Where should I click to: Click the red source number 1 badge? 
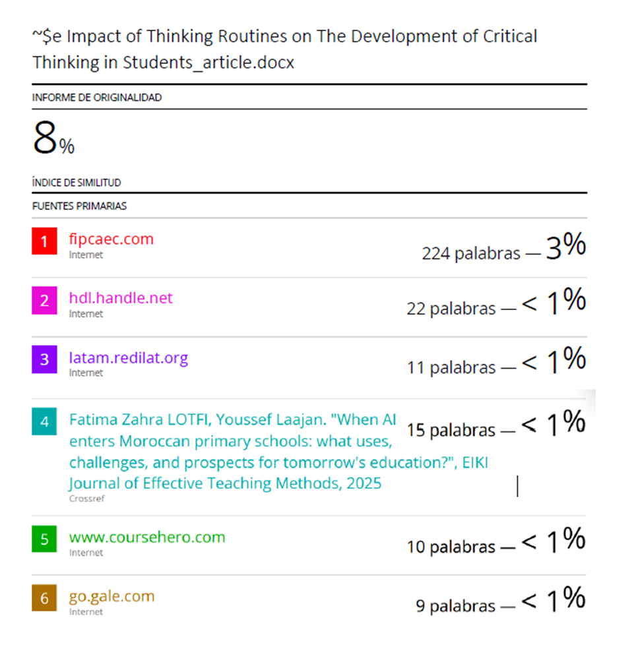[44, 242]
